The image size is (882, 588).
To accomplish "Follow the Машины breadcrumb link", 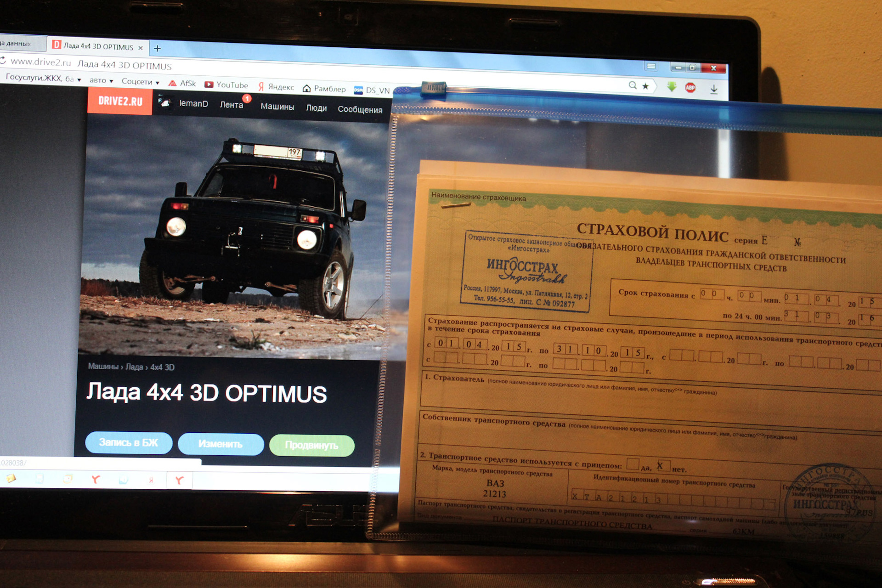I will coord(103,366).
